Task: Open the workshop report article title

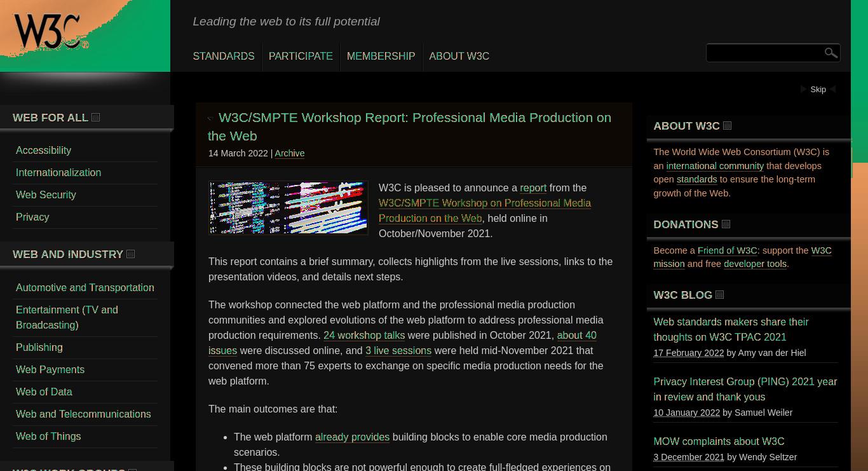Action: pos(410,126)
